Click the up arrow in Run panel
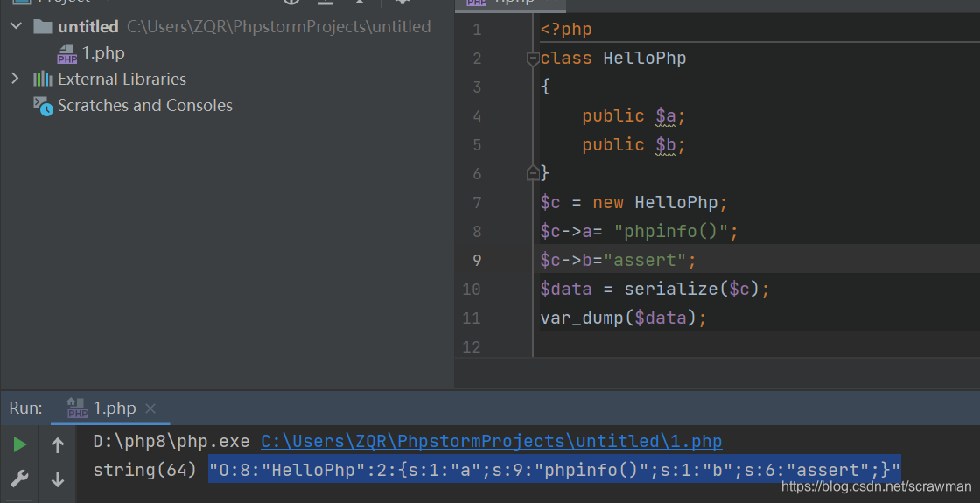The width and height of the screenshot is (980, 503). click(x=58, y=445)
